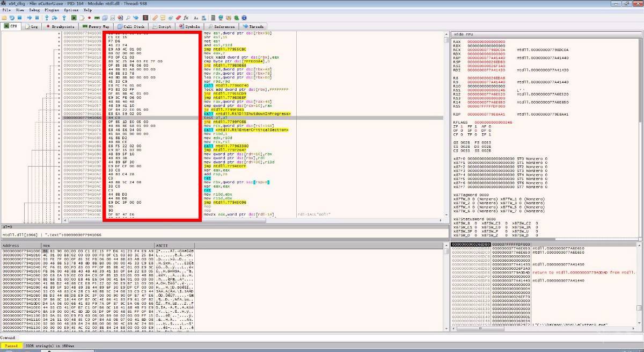Image resolution: width=644 pixels, height=352 pixels.
Task: Click the Address column header in dump
Action: coord(21,246)
